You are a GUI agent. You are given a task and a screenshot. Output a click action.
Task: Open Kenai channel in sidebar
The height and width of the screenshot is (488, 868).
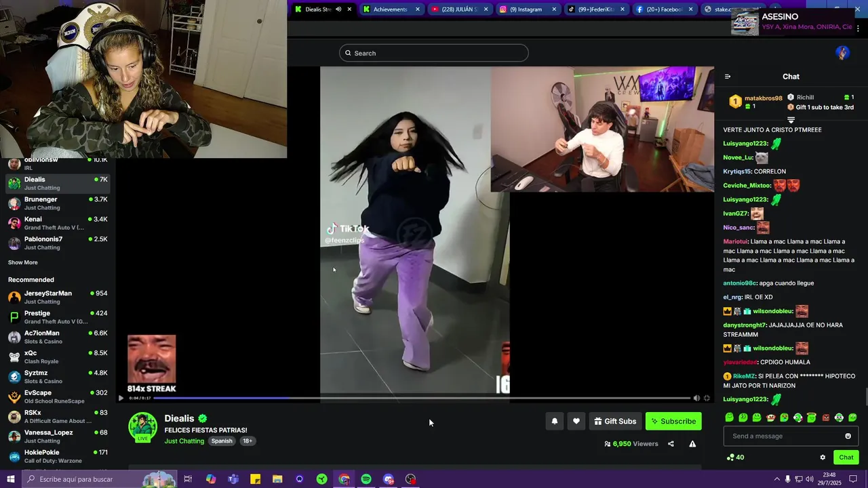tap(58, 223)
